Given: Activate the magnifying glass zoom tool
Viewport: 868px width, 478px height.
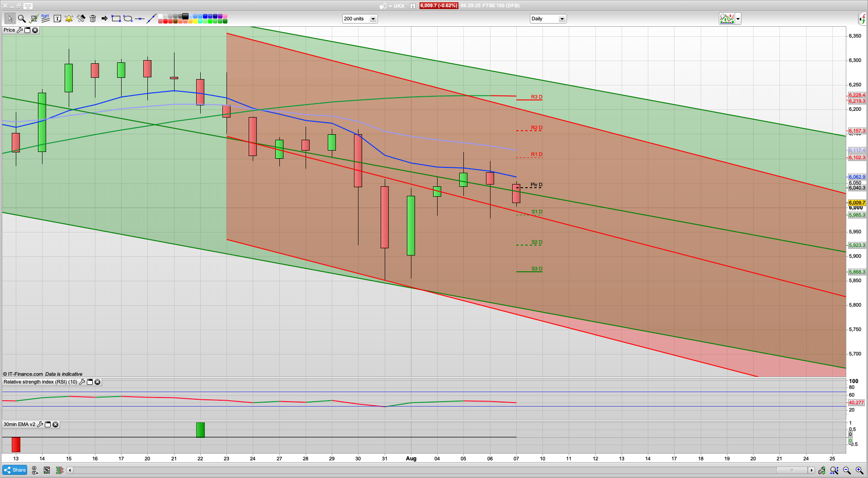Looking at the screenshot, I should click(x=21, y=19).
